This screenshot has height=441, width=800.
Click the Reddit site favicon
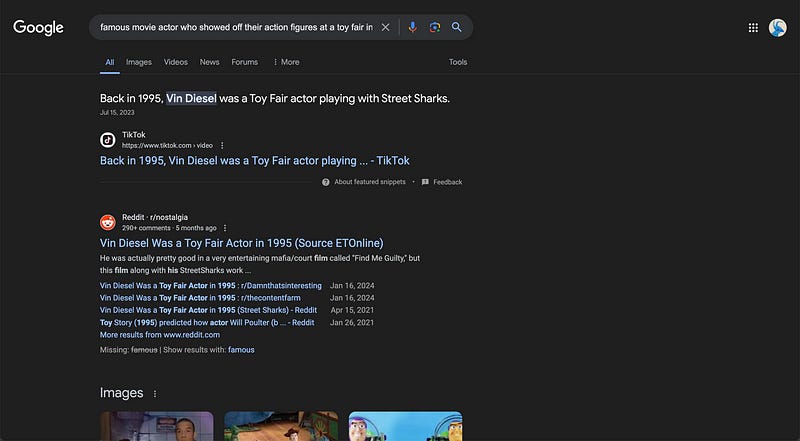108,223
